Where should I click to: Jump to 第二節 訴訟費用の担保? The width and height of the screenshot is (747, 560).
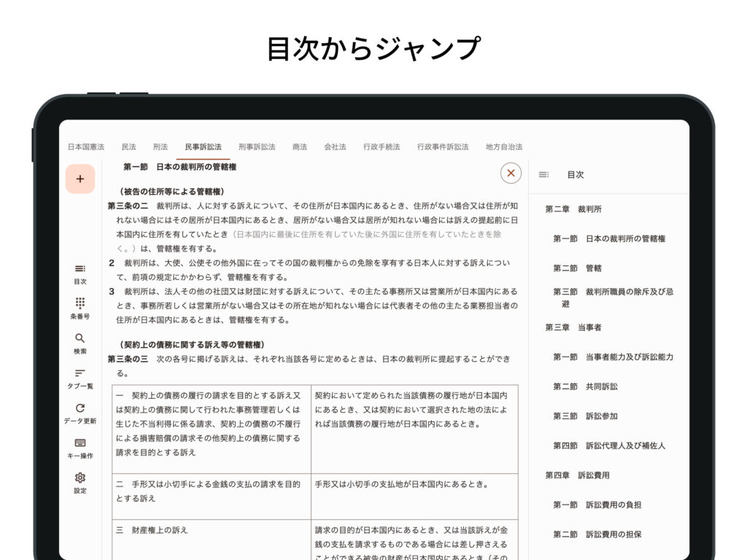tap(597, 534)
